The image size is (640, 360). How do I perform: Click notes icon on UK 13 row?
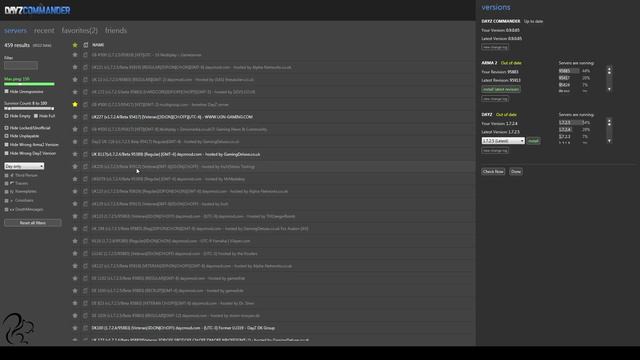tap(86, 80)
